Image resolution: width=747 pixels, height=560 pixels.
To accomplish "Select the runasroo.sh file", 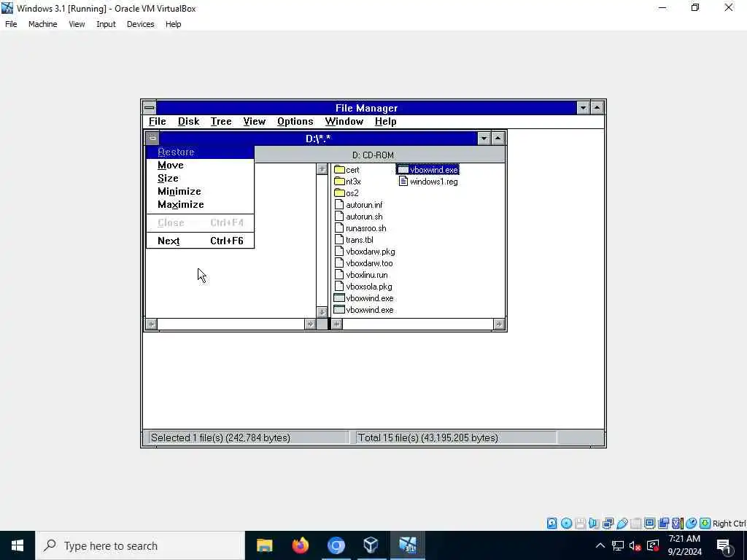I will click(360, 228).
